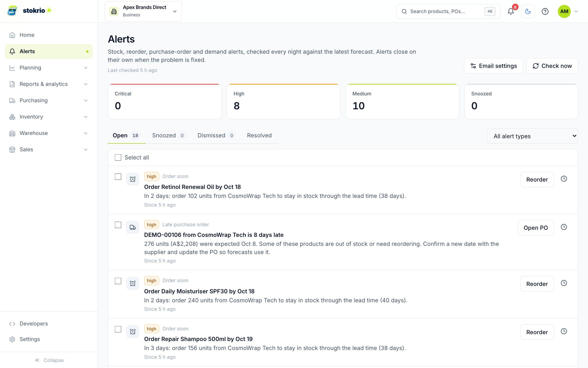Reorder Repair Shampoo 500ml
The image size is (588, 368).
click(x=537, y=332)
